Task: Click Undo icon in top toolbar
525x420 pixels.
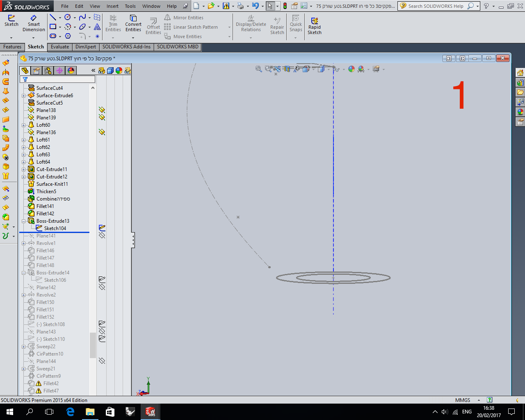Action: (x=256, y=6)
